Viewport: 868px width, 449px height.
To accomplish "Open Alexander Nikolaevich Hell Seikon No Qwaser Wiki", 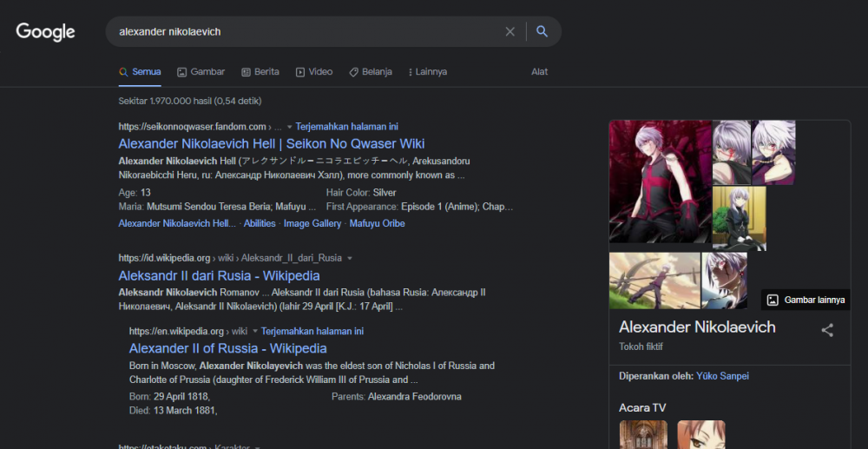I will click(x=271, y=144).
